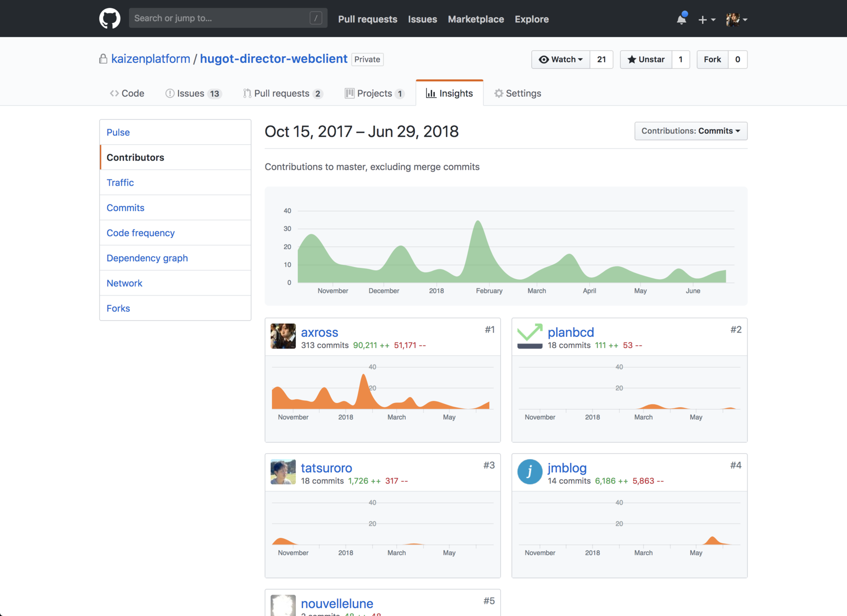View the stargazers count of 1
Viewport: 847px width, 616px height.
680,59
